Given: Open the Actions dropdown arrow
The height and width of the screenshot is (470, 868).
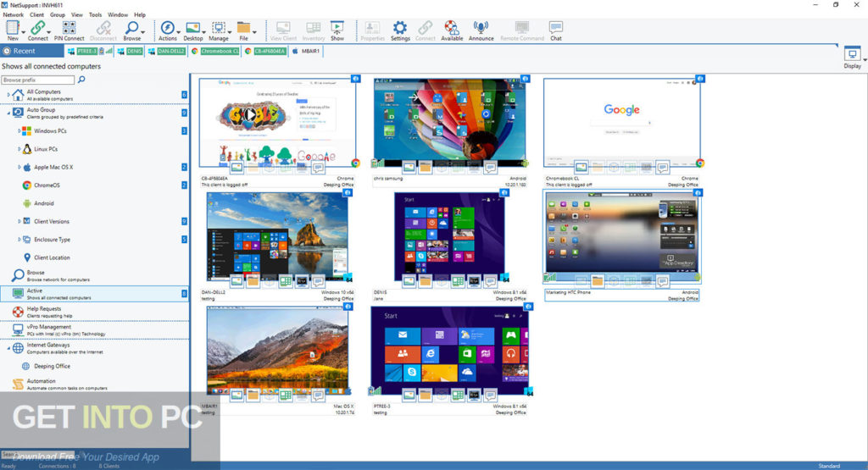Looking at the screenshot, I should click(177, 32).
